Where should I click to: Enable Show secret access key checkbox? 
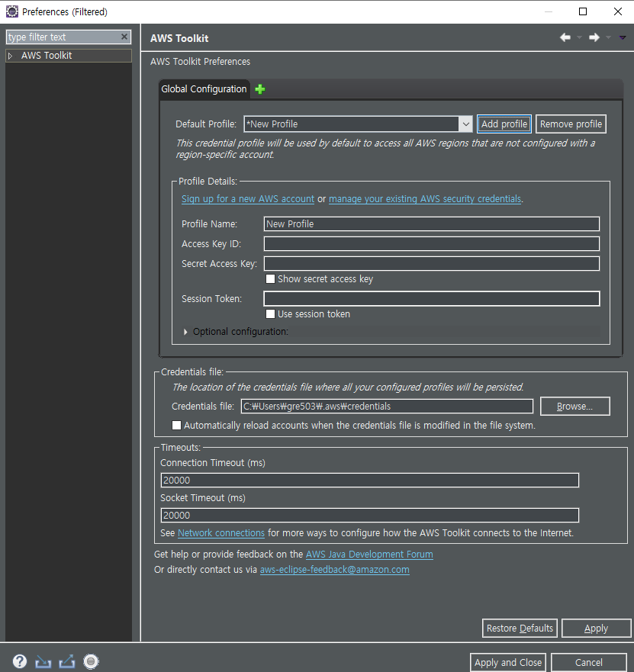point(270,279)
